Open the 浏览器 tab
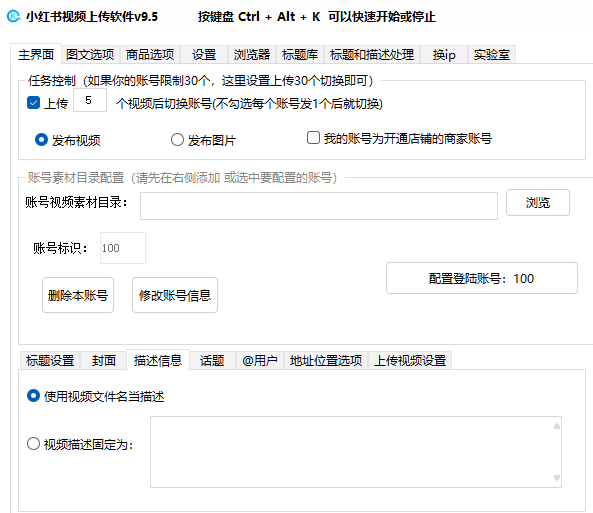The width and height of the screenshot is (593, 513). tap(252, 54)
